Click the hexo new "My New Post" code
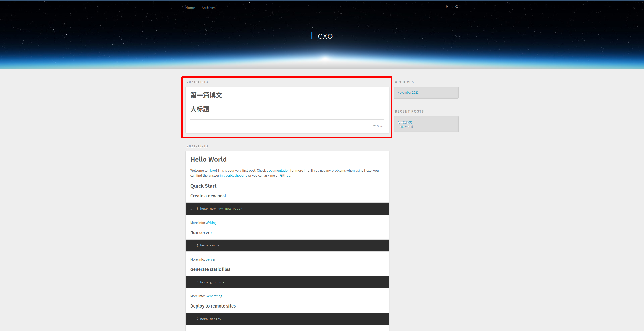Image resolution: width=644 pixels, height=331 pixels. tap(219, 209)
